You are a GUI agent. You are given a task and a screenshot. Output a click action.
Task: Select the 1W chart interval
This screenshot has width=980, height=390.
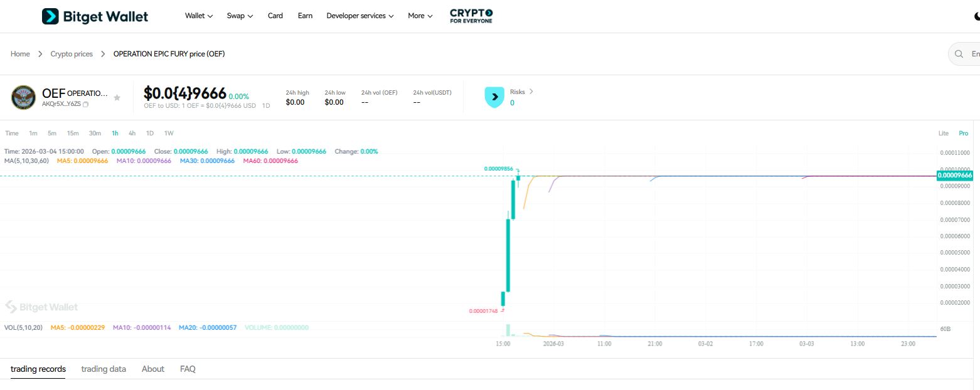[x=169, y=133]
